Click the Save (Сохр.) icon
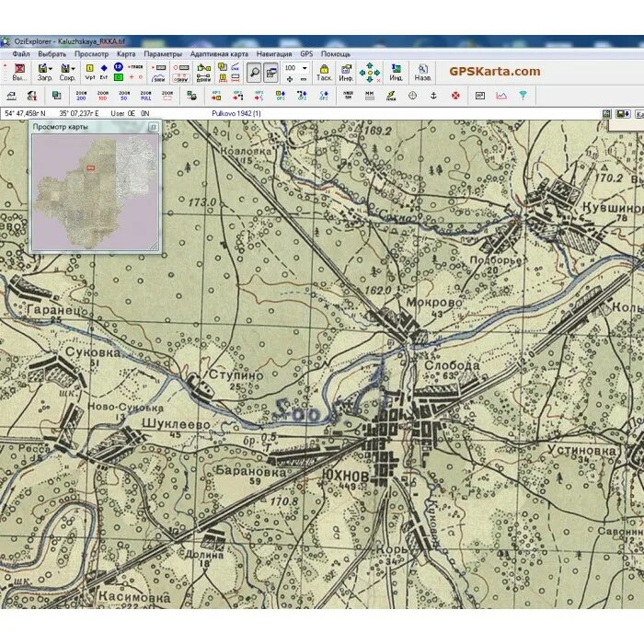 click(x=65, y=69)
